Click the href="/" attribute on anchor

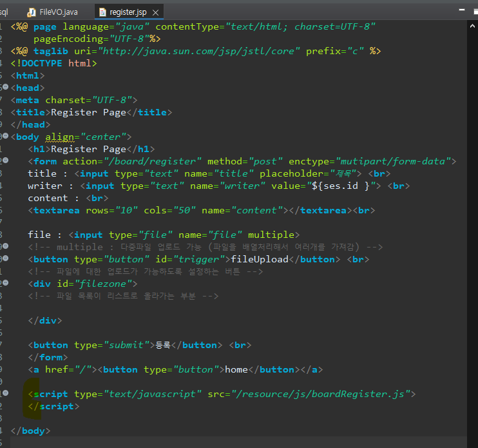click(68, 369)
